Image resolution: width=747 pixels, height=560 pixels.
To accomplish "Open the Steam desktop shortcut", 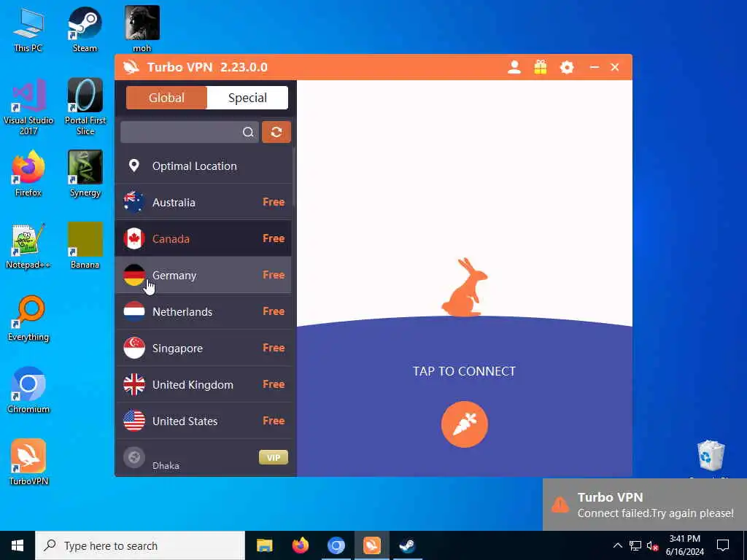I will click(85, 30).
